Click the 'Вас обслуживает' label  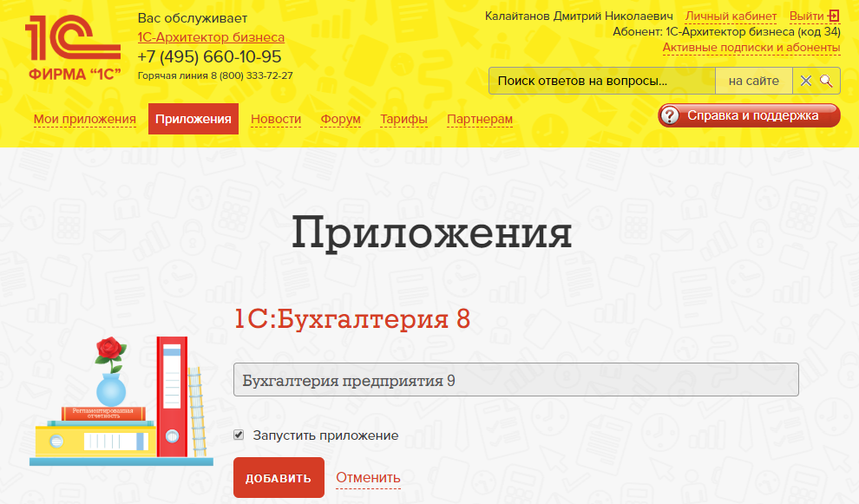coord(193,18)
